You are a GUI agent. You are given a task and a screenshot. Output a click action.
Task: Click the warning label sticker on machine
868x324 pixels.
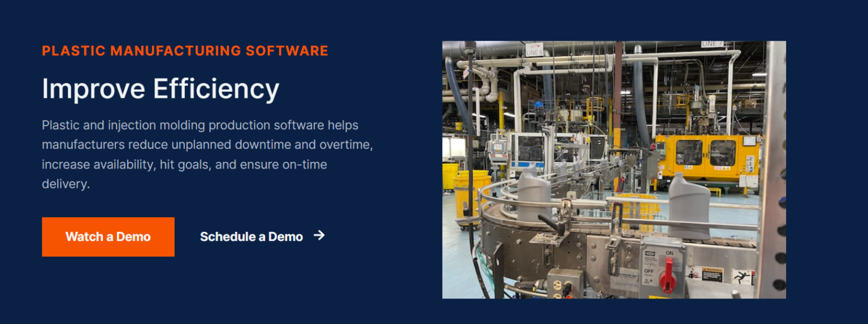pyautogui.click(x=711, y=274)
